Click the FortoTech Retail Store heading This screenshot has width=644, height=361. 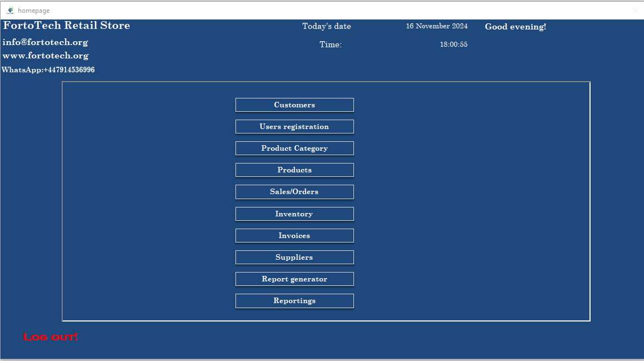pyautogui.click(x=67, y=26)
